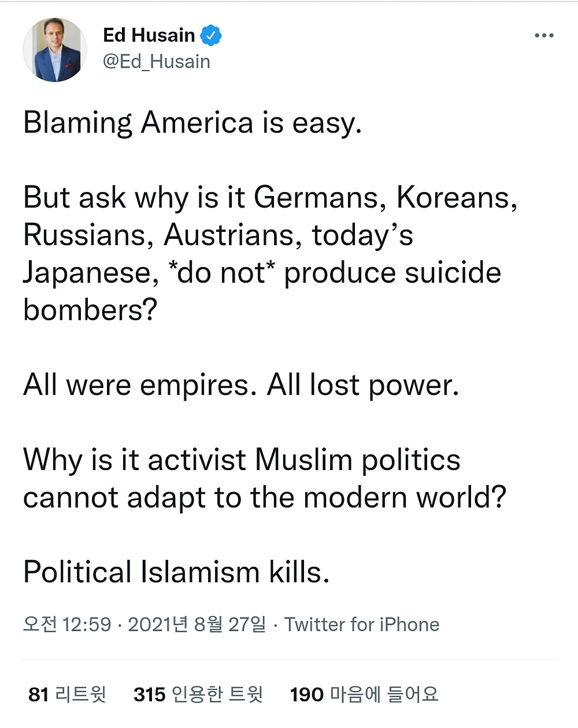Screen dimensions: 578x728
Task: Click the line 'Political Islamism kills.'
Action: click(x=176, y=572)
